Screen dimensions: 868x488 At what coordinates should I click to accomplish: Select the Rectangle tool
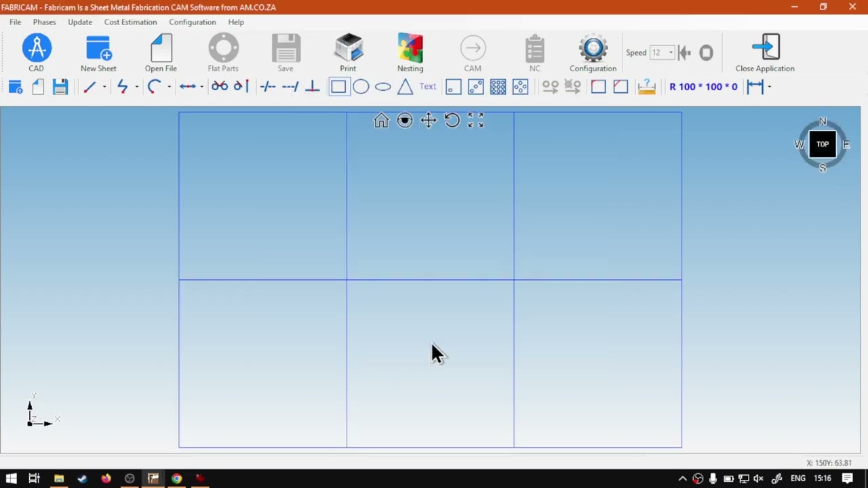[x=338, y=87]
